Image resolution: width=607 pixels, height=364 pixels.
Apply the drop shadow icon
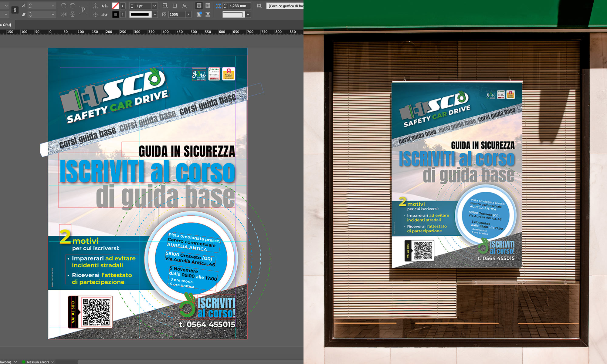point(175,6)
